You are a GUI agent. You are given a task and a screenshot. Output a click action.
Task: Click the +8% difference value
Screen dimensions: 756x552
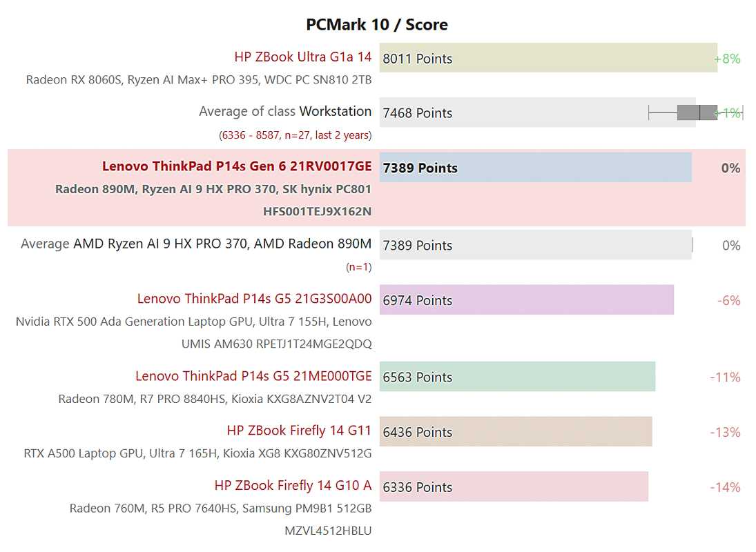(728, 59)
